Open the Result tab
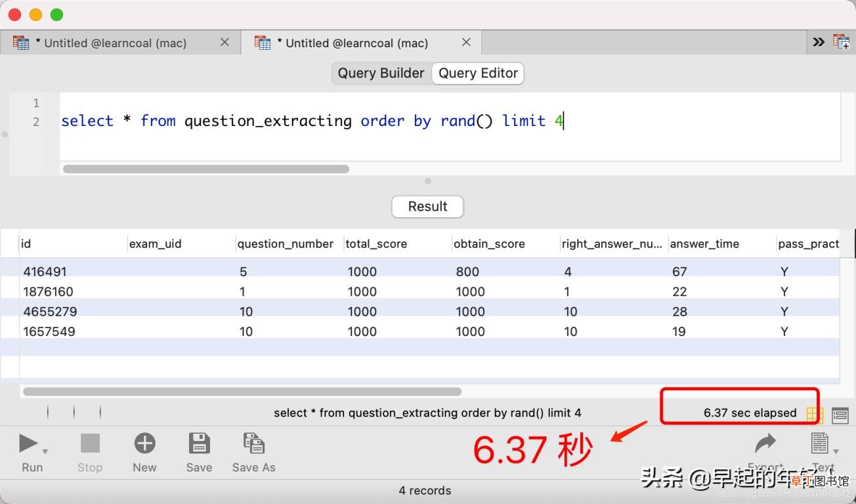The height and width of the screenshot is (504, 856). tap(427, 206)
